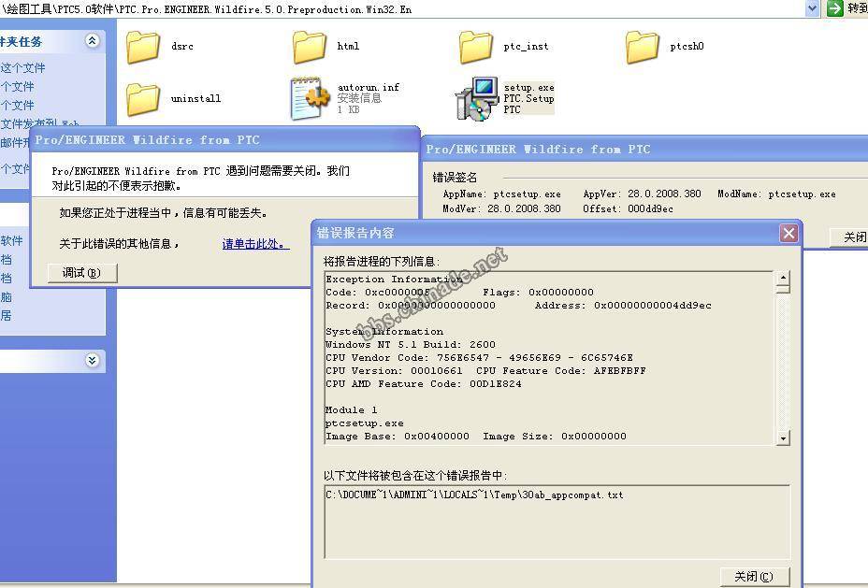Click 关闭(C) in the error report dialog

tap(754, 577)
